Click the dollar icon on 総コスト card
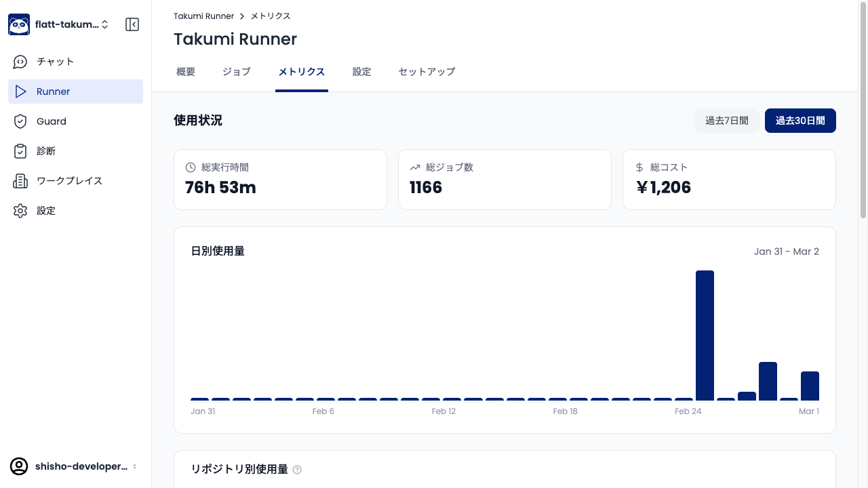 (x=638, y=167)
